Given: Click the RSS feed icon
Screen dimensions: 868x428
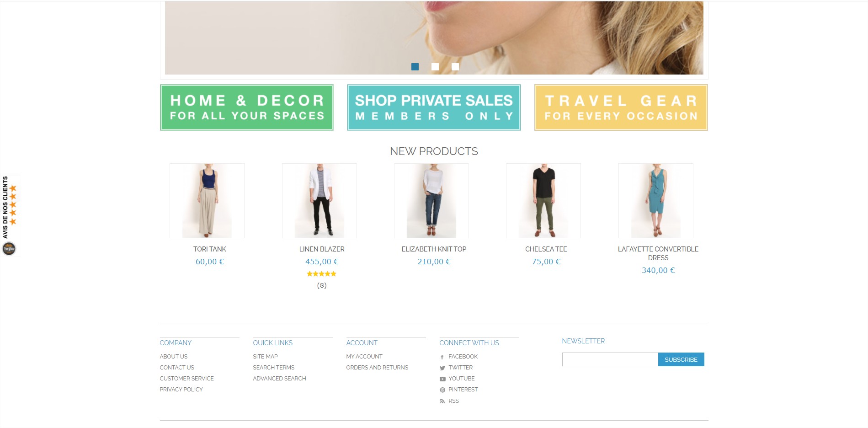Looking at the screenshot, I should click(x=442, y=401).
